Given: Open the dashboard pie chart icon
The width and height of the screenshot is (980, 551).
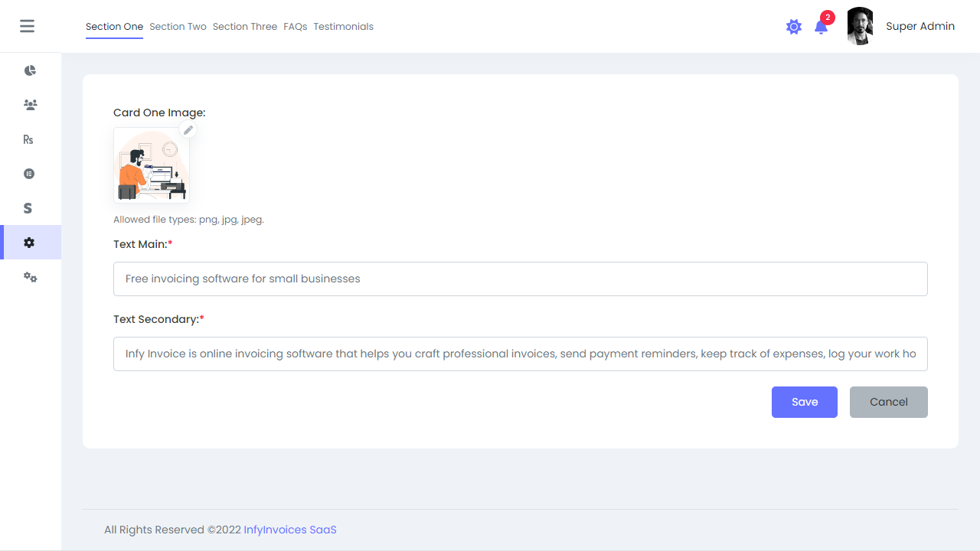Looking at the screenshot, I should pos(30,70).
